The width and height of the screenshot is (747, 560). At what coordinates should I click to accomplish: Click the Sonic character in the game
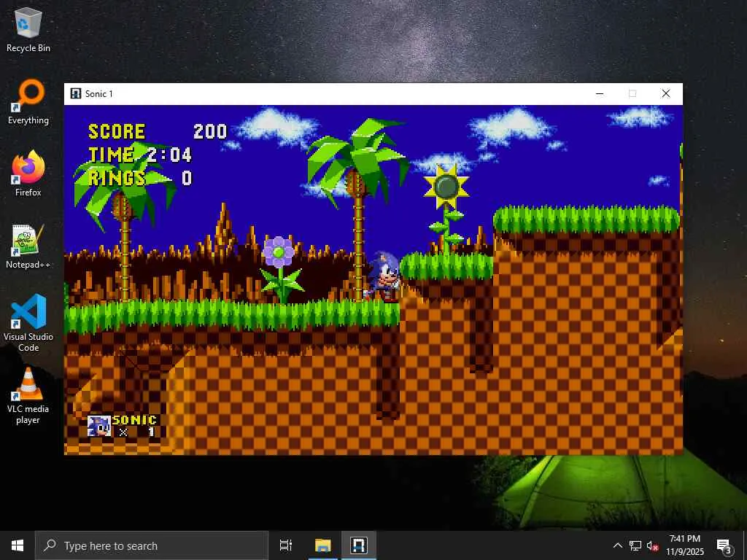(x=384, y=276)
